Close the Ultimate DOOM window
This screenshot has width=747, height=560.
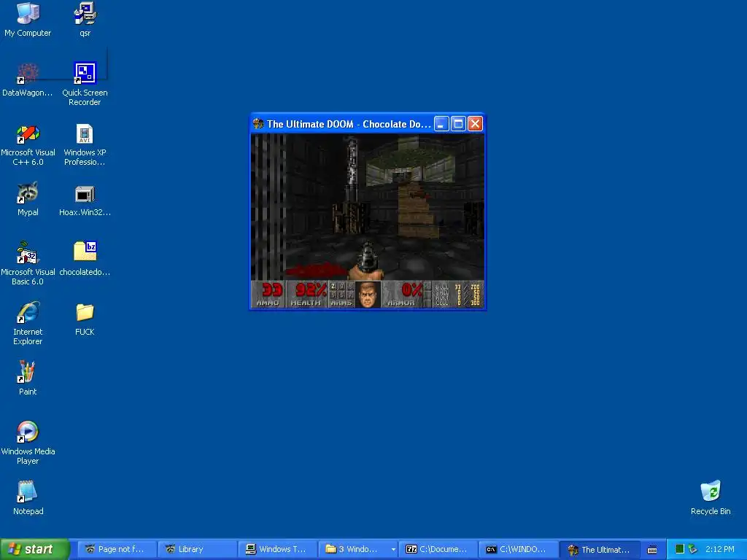[x=475, y=124]
